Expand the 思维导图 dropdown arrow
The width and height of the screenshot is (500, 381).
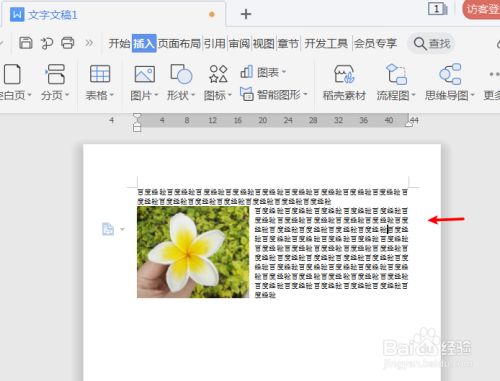[x=472, y=95]
